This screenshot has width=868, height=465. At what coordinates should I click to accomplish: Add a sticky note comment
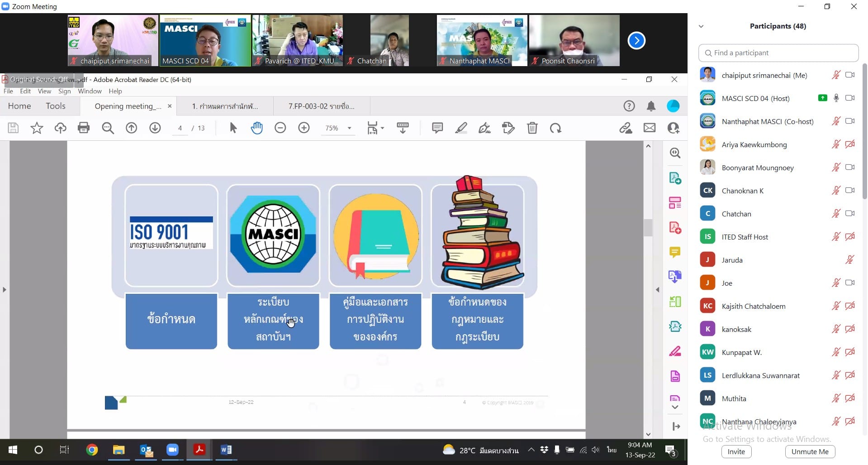coord(437,128)
